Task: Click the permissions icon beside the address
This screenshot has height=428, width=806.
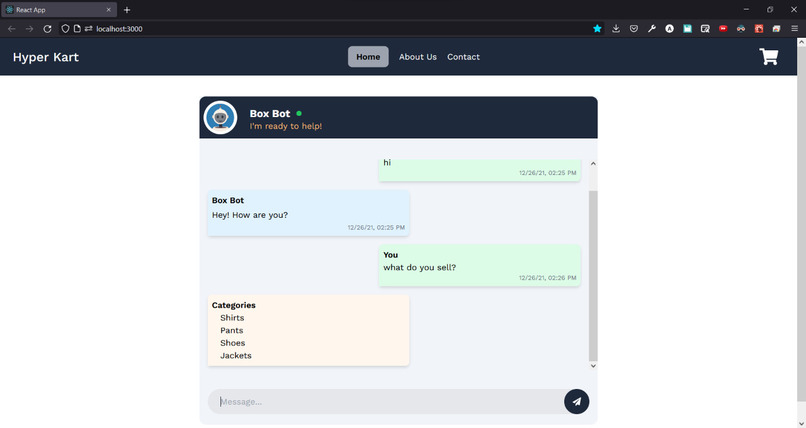Action: pyautogui.click(x=88, y=29)
